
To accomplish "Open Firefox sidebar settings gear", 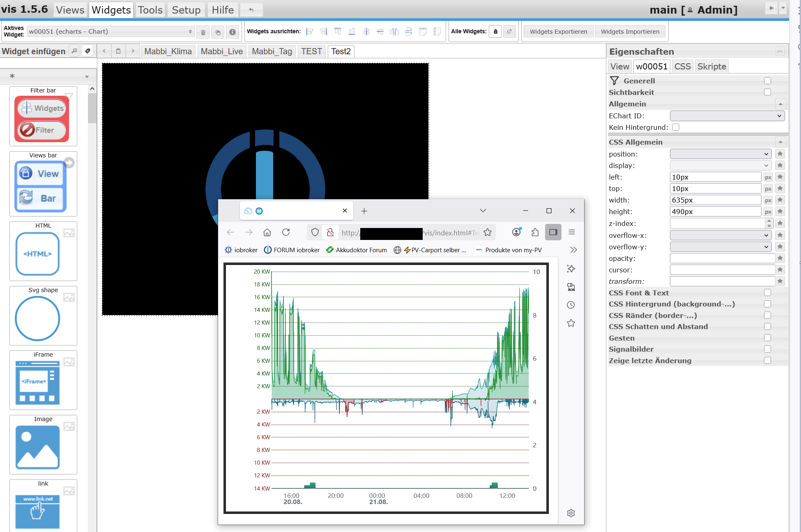I will point(571,513).
